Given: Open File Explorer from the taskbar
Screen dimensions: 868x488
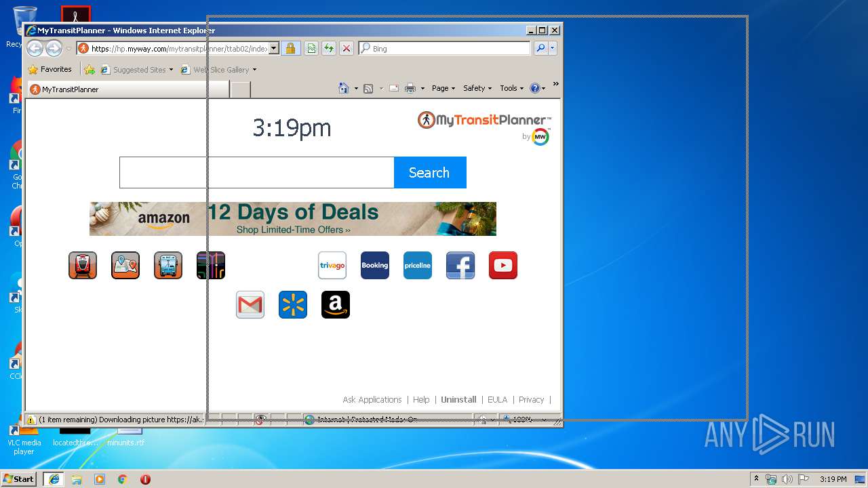Looking at the screenshot, I should 77,479.
